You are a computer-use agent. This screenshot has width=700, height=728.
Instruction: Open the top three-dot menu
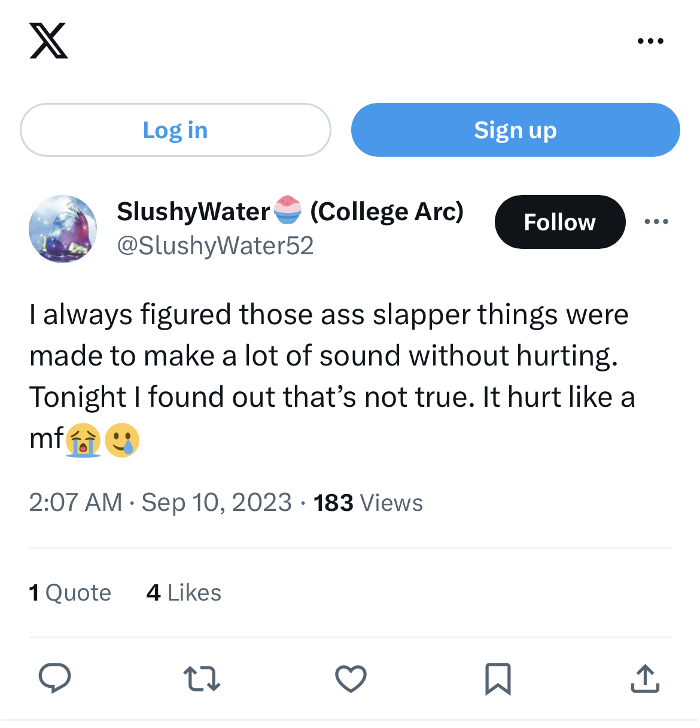[650, 41]
